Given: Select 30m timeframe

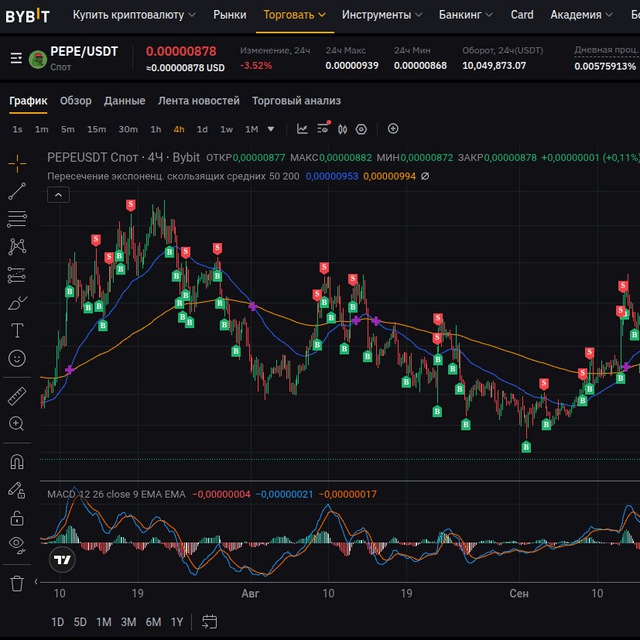Looking at the screenshot, I should point(128,129).
